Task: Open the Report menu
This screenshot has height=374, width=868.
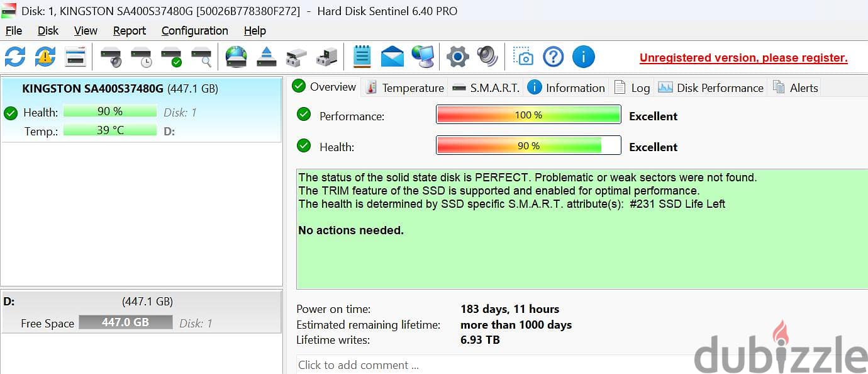Action: (130, 31)
